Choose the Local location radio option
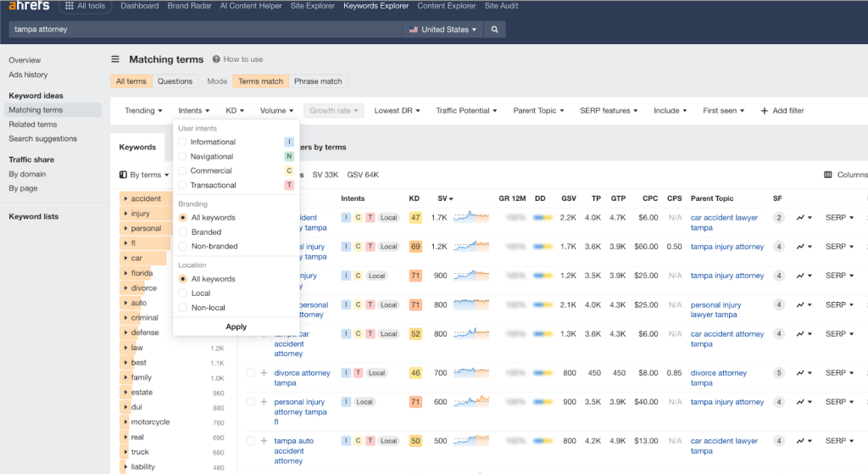868x474 pixels. (x=182, y=293)
